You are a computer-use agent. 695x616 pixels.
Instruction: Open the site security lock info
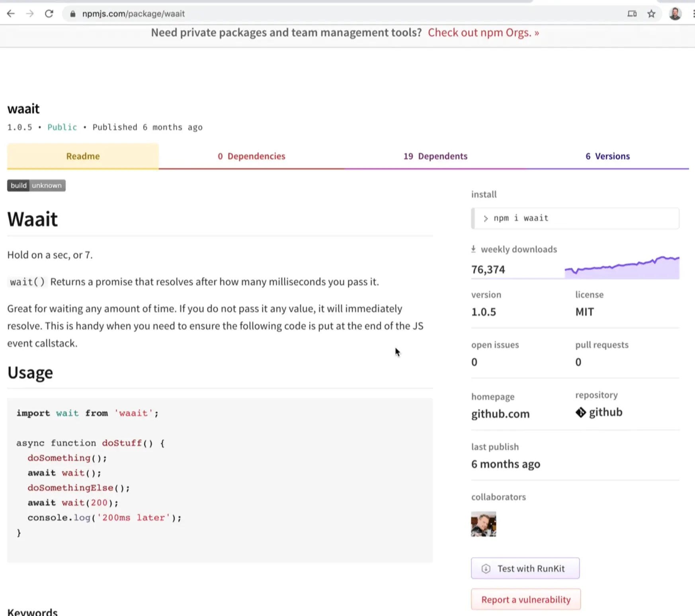click(72, 14)
